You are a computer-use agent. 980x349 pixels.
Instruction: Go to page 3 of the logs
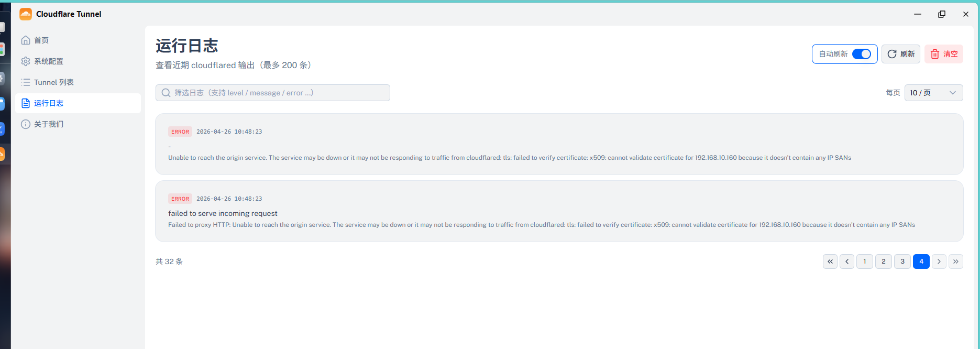pos(902,261)
